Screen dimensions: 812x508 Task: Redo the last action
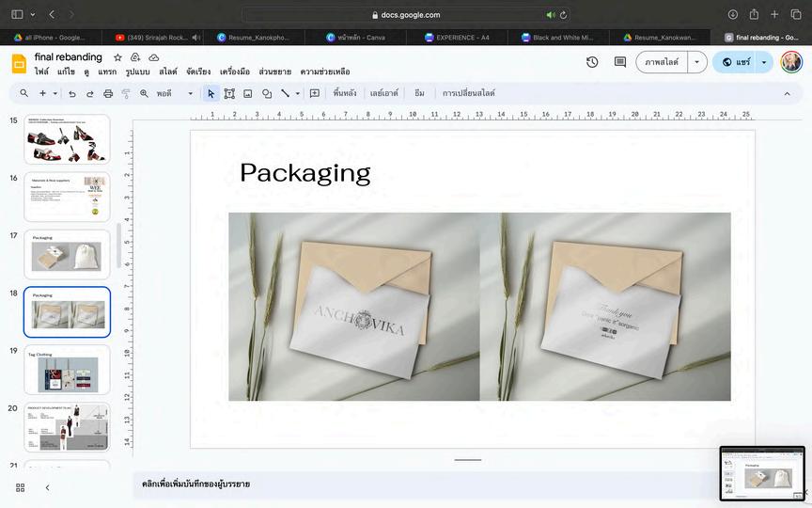coord(89,94)
